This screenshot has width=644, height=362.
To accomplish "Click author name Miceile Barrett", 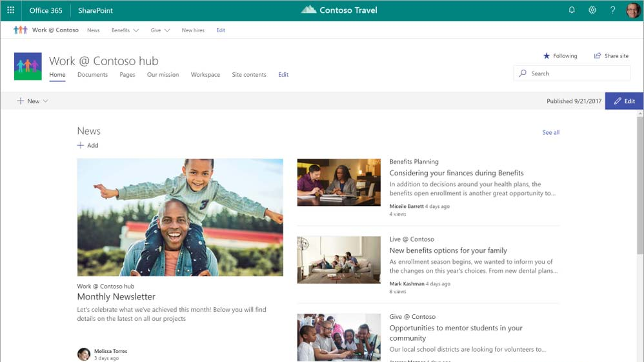I will [x=406, y=206].
